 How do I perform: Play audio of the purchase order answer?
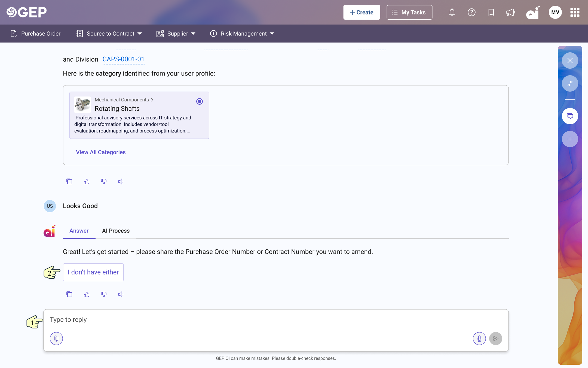[121, 294]
